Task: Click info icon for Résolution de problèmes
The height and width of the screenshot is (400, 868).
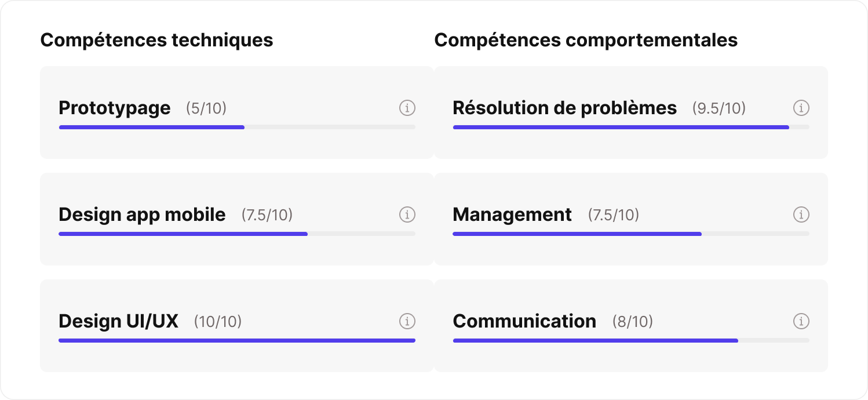Action: pyautogui.click(x=801, y=108)
